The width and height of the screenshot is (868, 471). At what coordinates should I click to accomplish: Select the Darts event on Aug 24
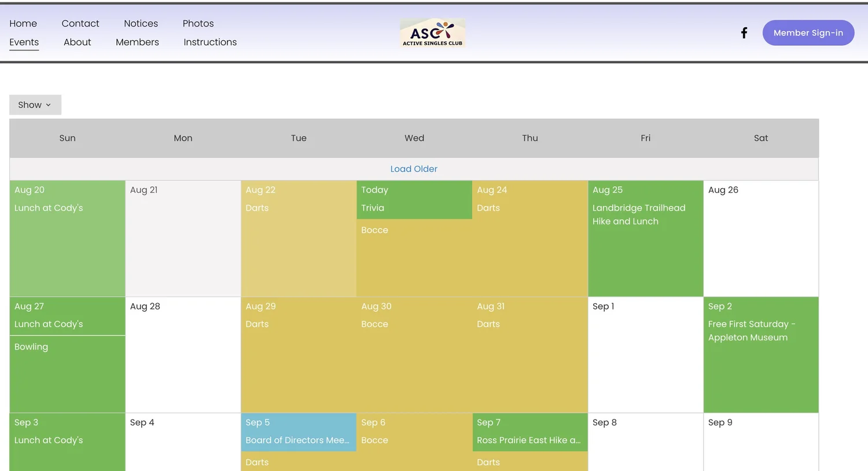pyautogui.click(x=488, y=208)
